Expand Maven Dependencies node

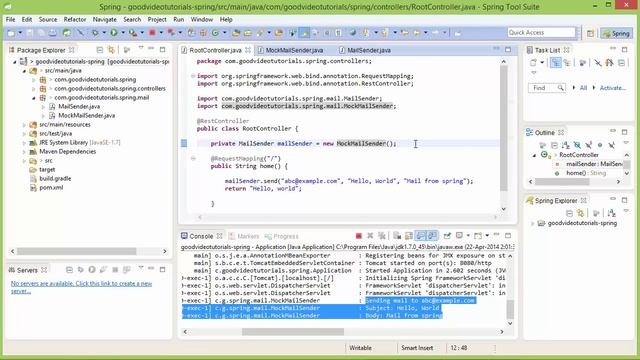(24, 151)
